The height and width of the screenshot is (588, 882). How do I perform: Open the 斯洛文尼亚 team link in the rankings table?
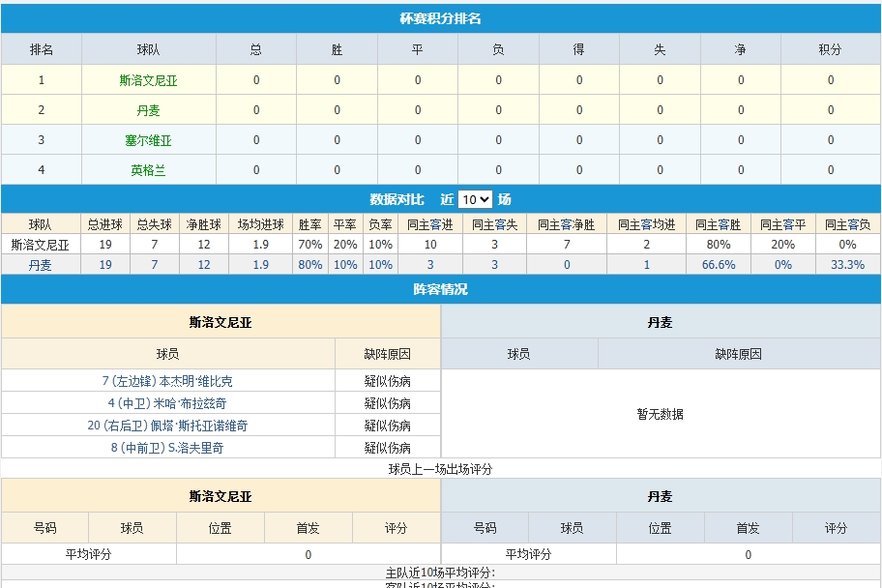click(x=148, y=80)
